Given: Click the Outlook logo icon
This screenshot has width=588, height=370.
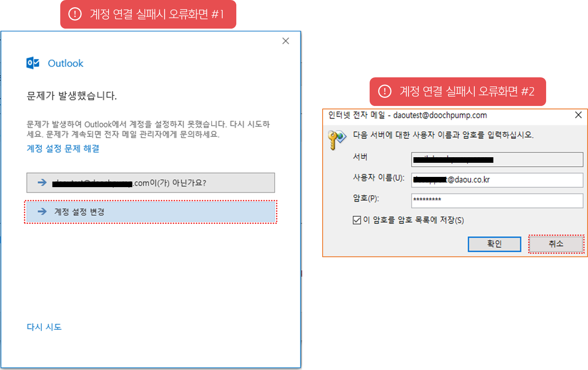Looking at the screenshot, I should point(33,63).
